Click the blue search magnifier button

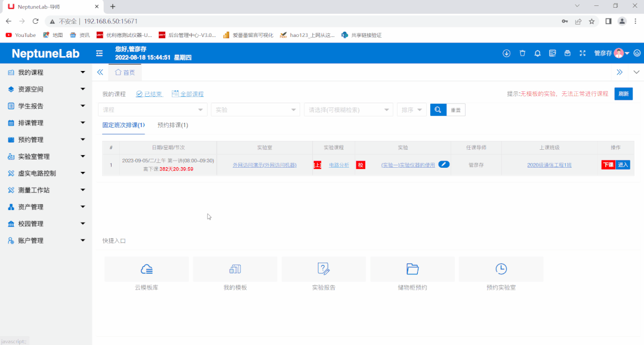(x=438, y=110)
